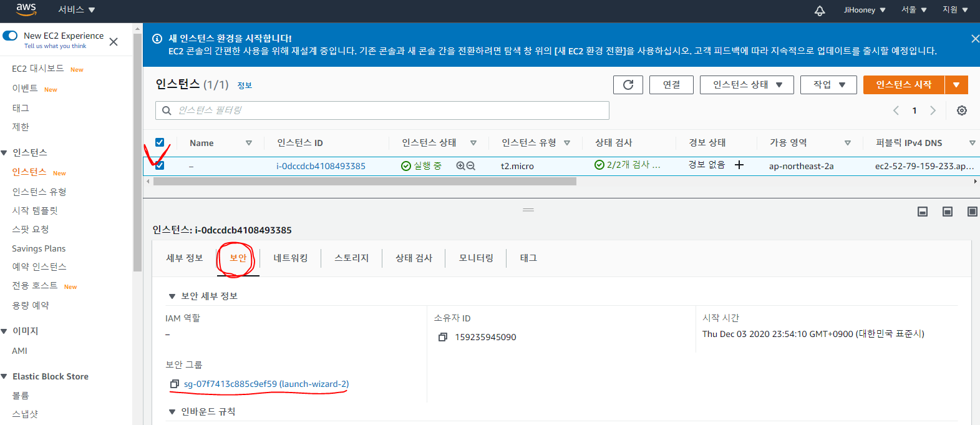Switch to 세부 정보 tab

[x=185, y=258]
